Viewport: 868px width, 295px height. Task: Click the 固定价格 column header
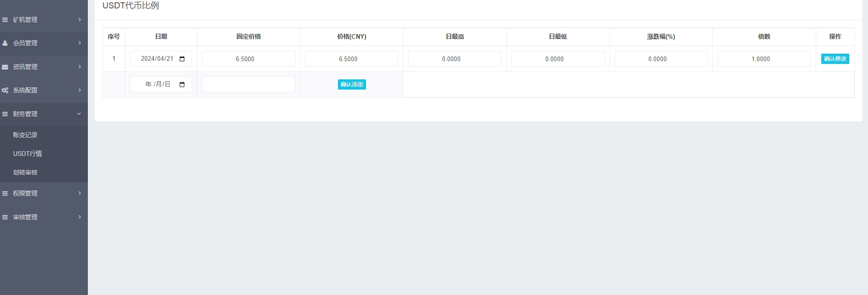249,36
